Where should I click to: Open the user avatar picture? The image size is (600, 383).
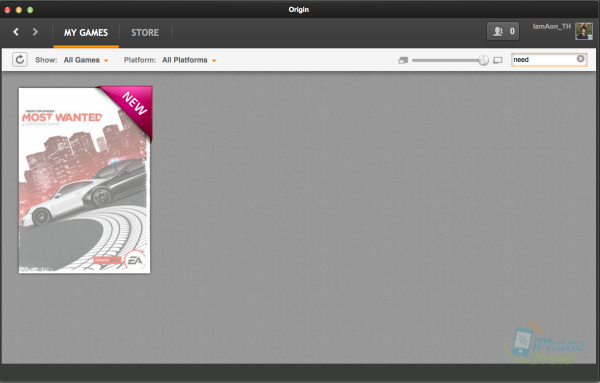[584, 31]
